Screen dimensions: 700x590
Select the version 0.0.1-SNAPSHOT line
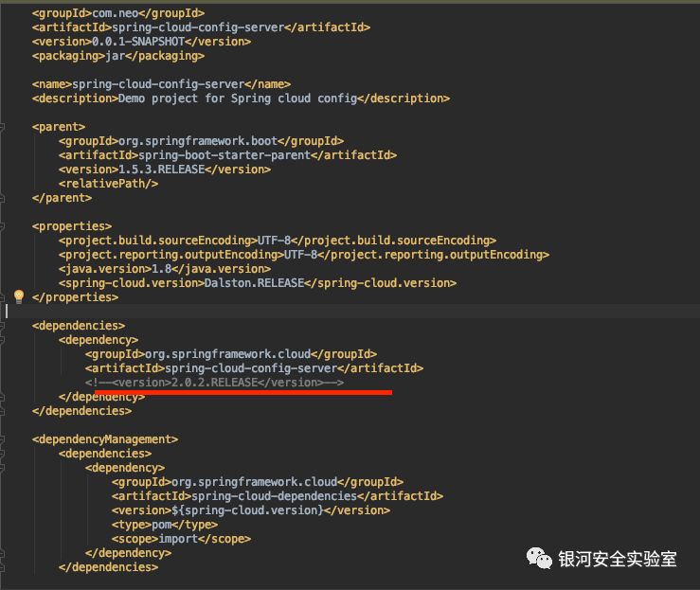tap(141, 42)
